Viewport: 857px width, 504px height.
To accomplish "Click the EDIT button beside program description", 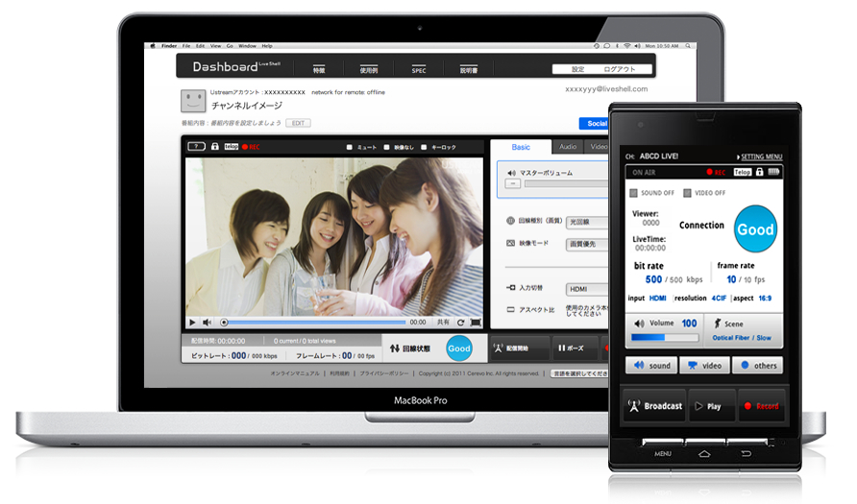I will click(299, 123).
